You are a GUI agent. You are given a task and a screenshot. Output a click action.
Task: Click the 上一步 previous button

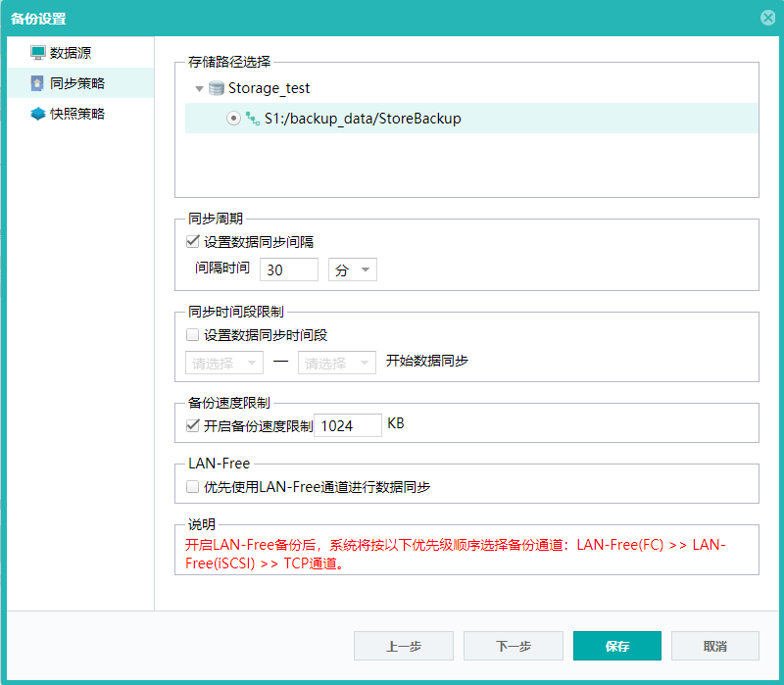pyautogui.click(x=403, y=646)
